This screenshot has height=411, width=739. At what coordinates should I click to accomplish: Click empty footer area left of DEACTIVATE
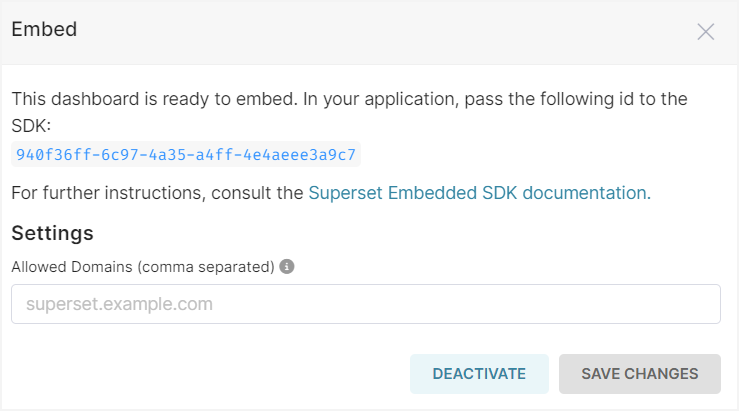point(200,374)
